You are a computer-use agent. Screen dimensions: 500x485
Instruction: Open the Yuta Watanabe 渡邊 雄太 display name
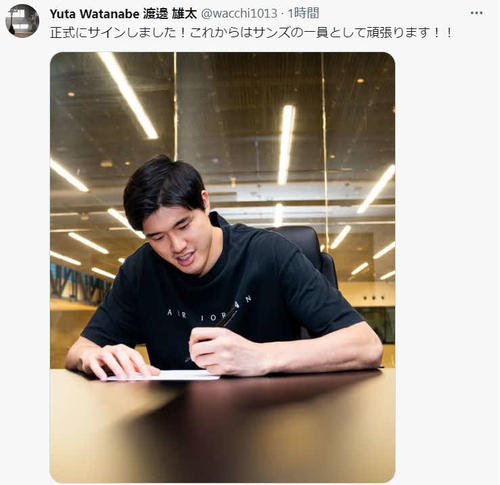click(x=123, y=14)
